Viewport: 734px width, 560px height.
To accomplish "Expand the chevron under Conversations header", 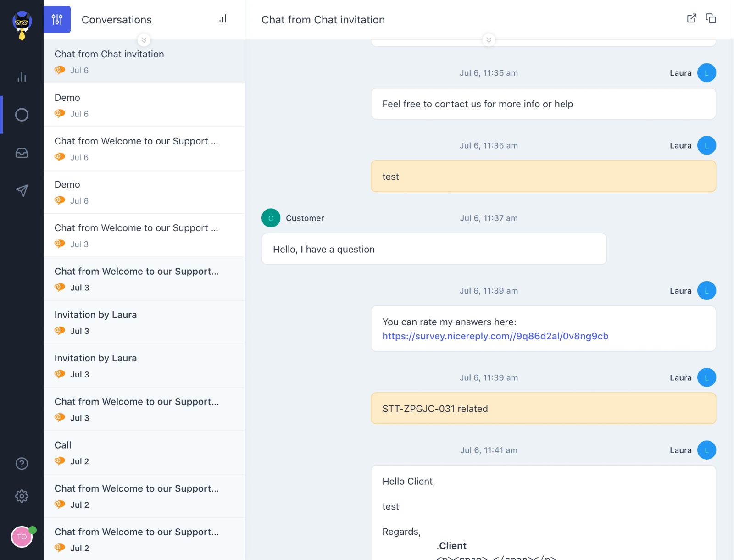I will (144, 40).
